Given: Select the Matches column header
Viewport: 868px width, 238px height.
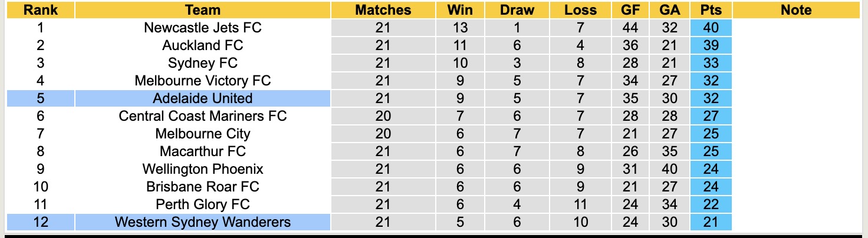Looking at the screenshot, I should click(383, 10).
